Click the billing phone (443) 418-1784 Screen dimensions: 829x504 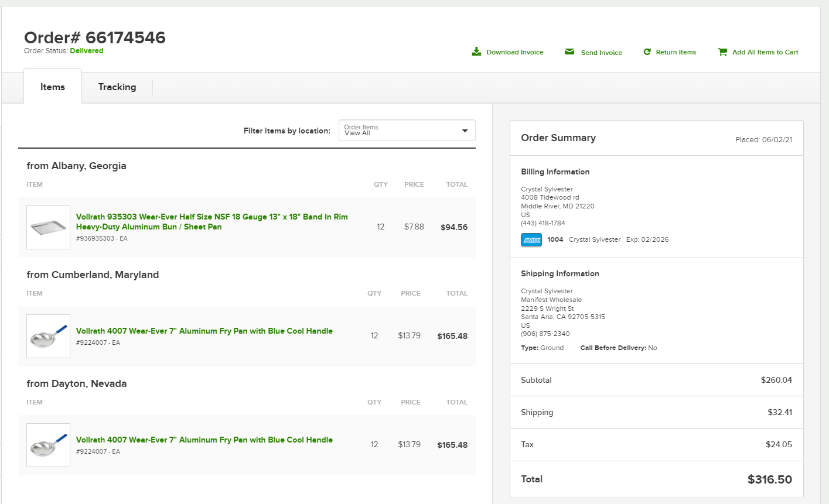pyautogui.click(x=543, y=223)
